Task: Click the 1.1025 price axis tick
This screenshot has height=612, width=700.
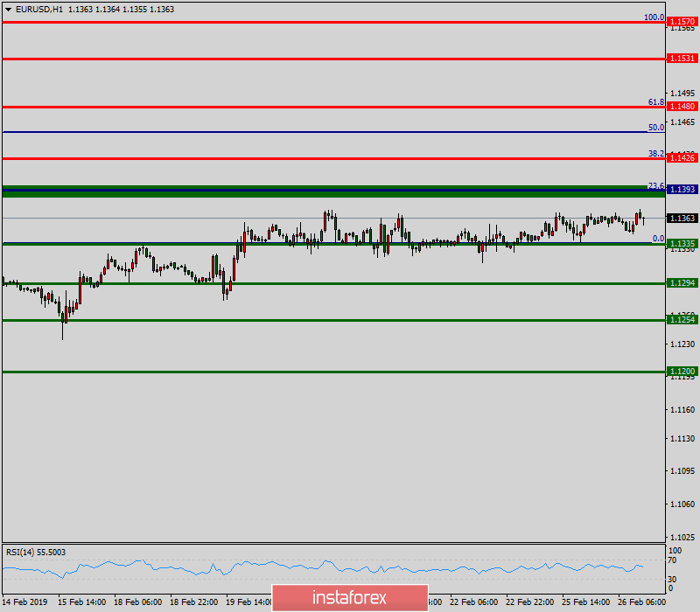Action: click(682, 537)
